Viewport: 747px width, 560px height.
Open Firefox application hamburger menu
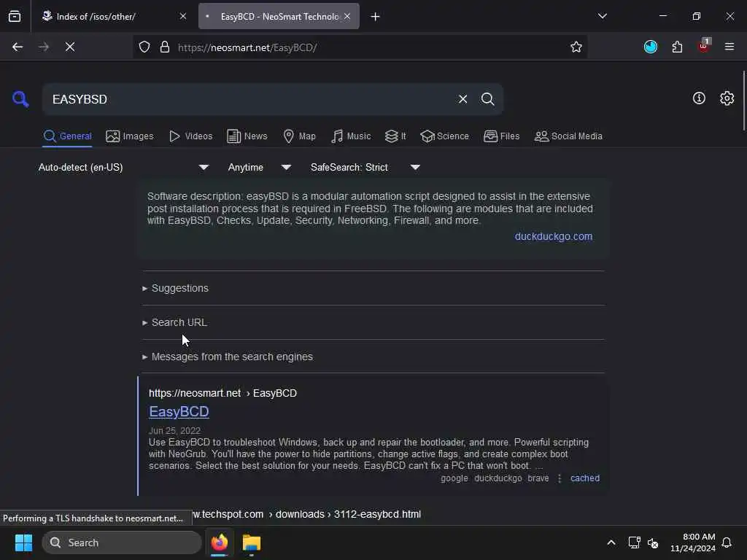[729, 47]
